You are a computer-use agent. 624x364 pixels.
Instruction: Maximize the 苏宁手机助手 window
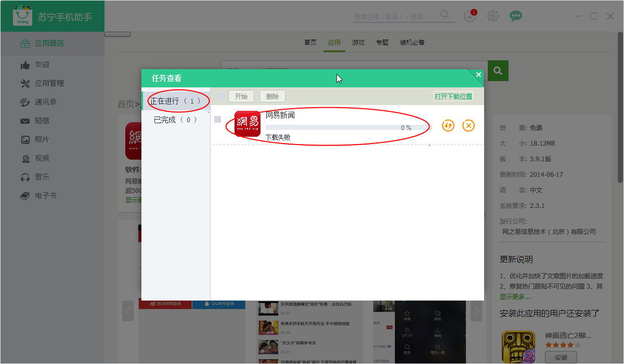[594, 17]
